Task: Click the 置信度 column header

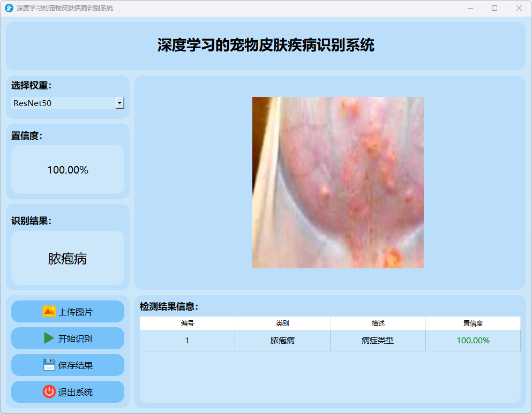Action: (473, 323)
